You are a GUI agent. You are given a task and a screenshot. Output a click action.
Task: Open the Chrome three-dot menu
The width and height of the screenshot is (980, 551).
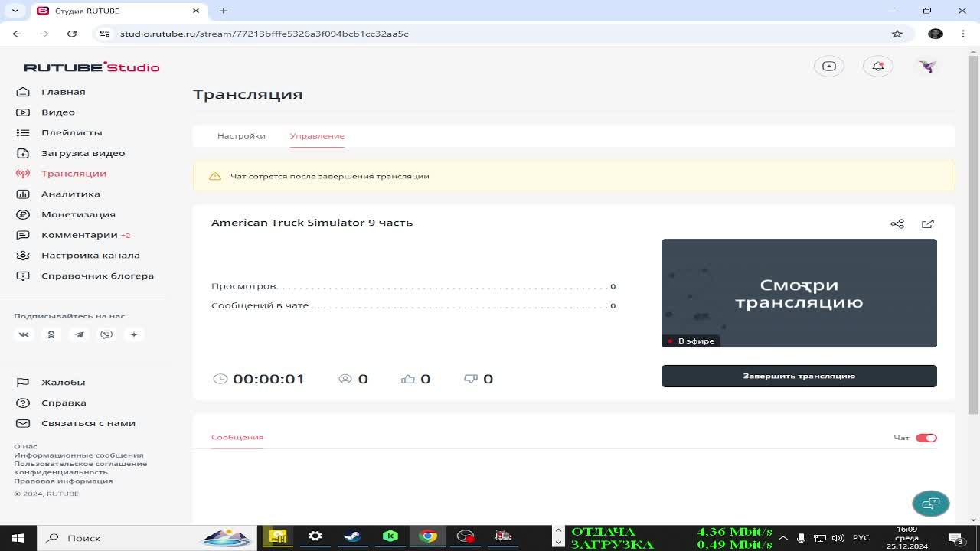click(x=962, y=34)
